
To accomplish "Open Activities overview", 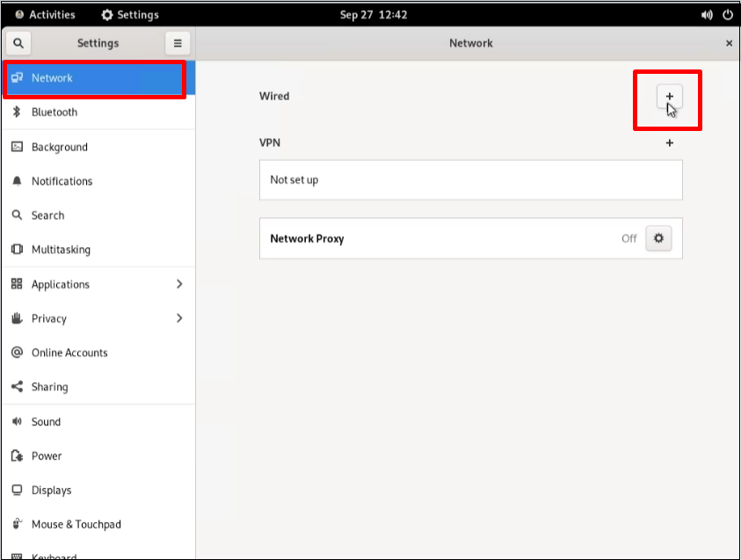I will pyautogui.click(x=45, y=15).
